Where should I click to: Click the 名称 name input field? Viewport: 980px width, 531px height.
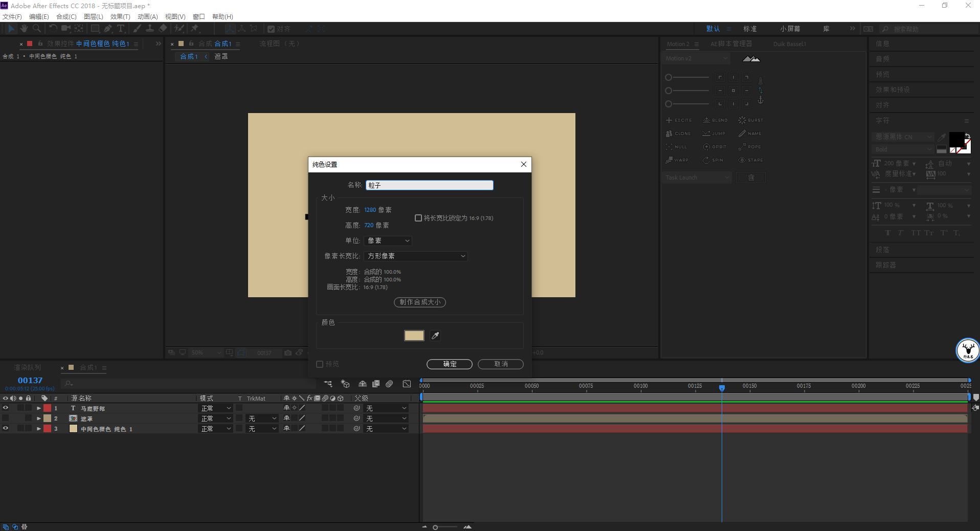tap(430, 185)
